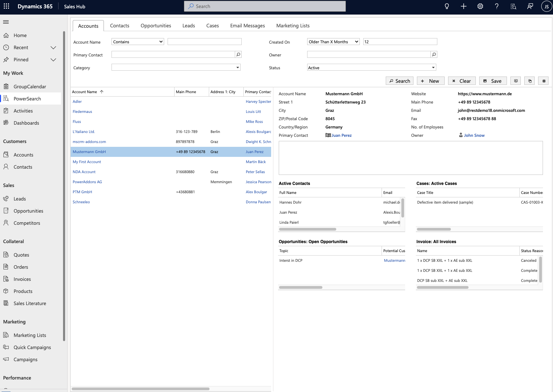Image resolution: width=553 pixels, height=392 pixels.
Task: Click the Activities sidebar icon
Action: coord(6,111)
